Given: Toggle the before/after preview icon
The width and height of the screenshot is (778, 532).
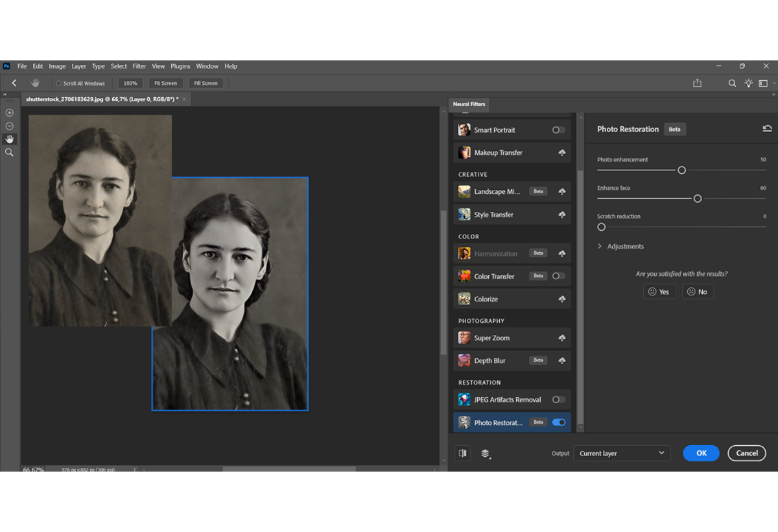Looking at the screenshot, I should (463, 454).
